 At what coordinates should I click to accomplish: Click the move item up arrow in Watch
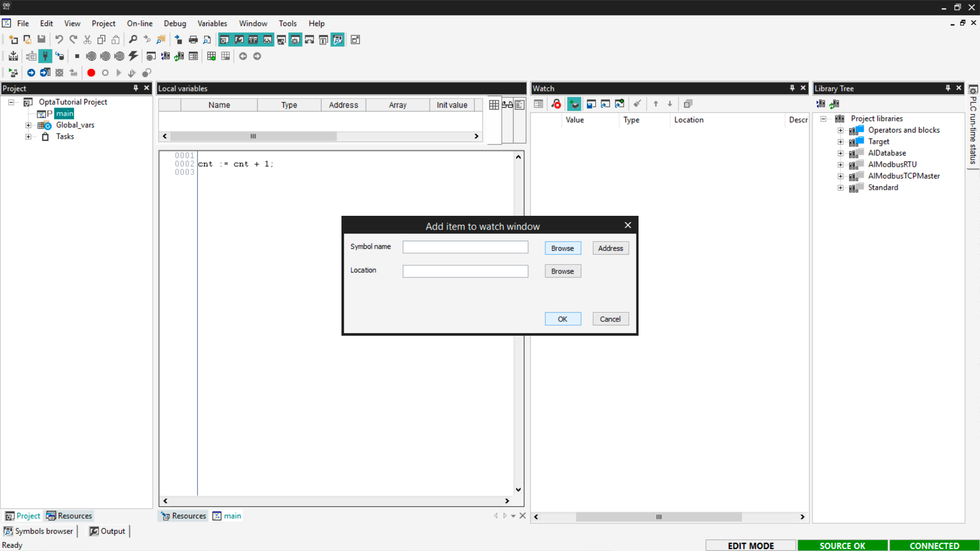[656, 104]
